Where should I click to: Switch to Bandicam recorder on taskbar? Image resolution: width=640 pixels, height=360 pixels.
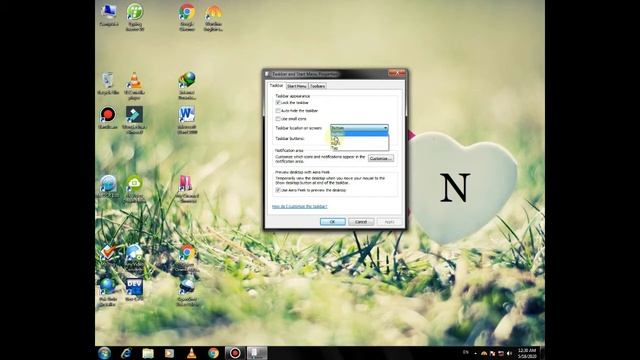click(235, 353)
